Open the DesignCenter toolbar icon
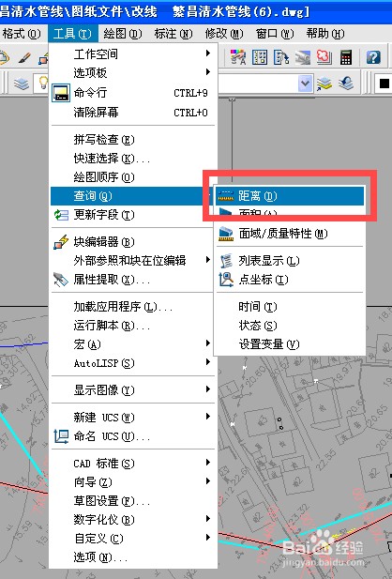 point(260,57)
